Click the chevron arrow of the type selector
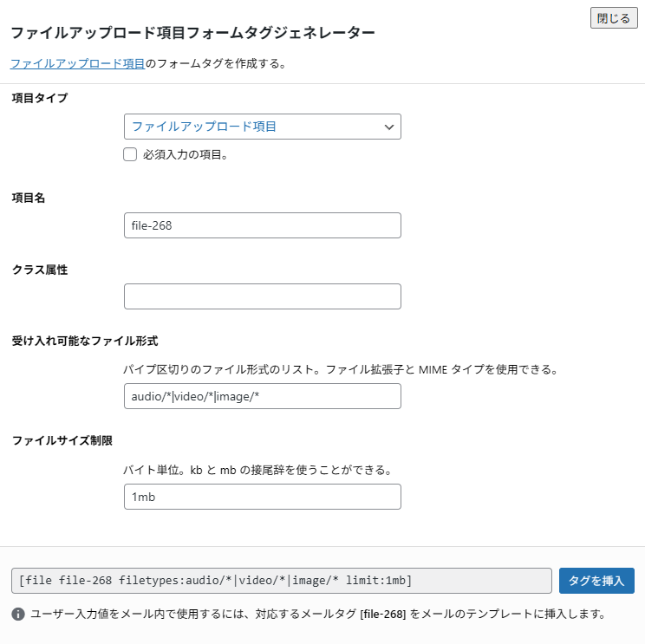645x644 pixels. coord(389,127)
